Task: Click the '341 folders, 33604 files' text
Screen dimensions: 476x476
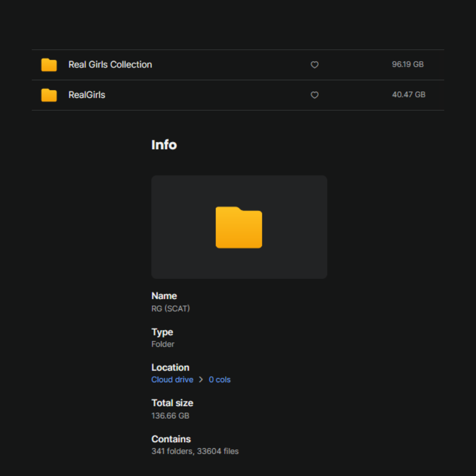Action: pos(195,451)
